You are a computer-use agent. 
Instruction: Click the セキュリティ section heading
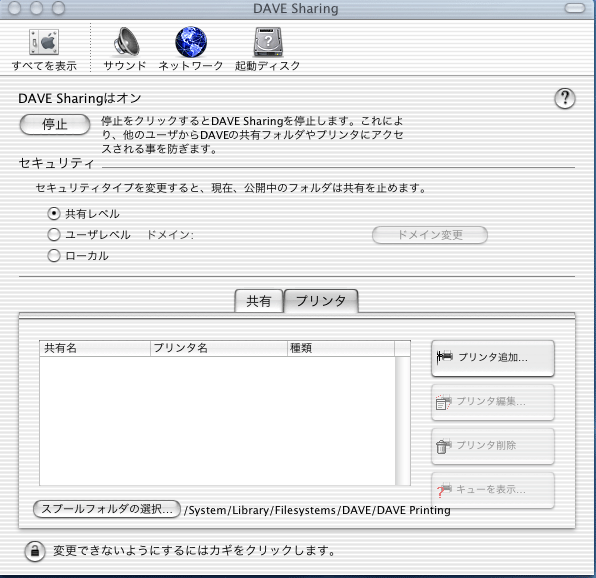tap(56, 163)
